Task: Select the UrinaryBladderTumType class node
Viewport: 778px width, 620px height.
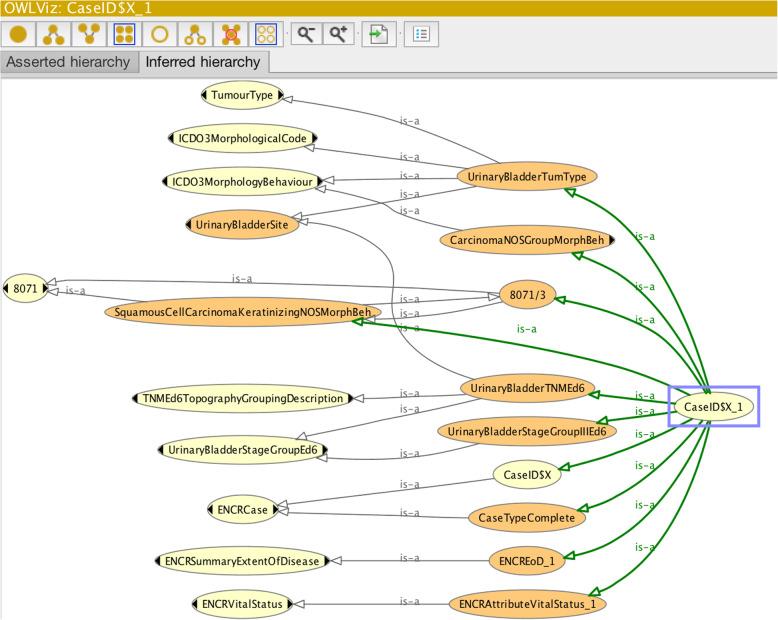Action: 527,177
